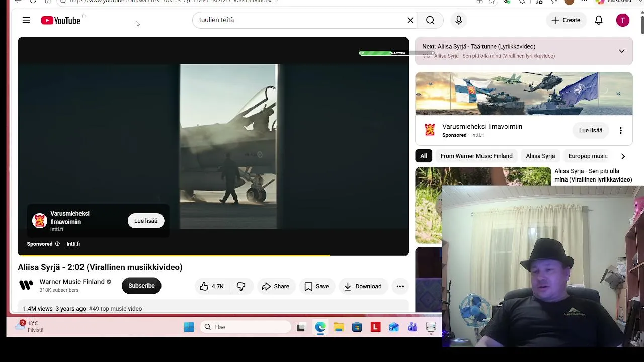The image size is (644, 362).
Task: Like the video with 4.7K likes
Action: 212,286
